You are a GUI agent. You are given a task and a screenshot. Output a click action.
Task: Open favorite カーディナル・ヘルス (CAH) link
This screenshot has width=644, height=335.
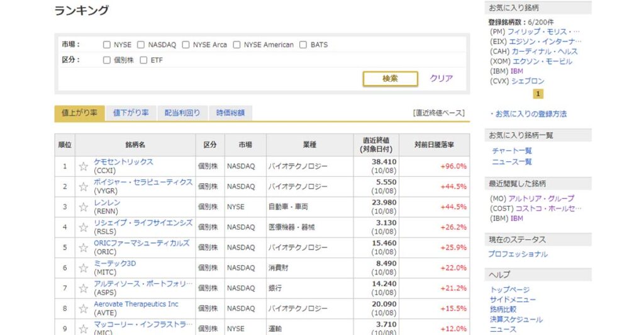(545, 52)
